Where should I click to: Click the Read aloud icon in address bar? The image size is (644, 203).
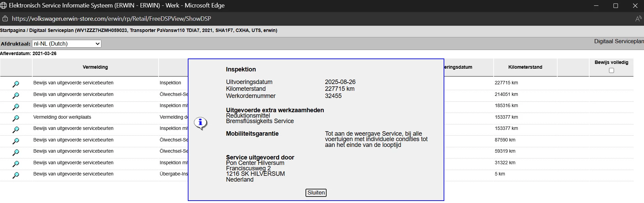[x=638, y=19]
